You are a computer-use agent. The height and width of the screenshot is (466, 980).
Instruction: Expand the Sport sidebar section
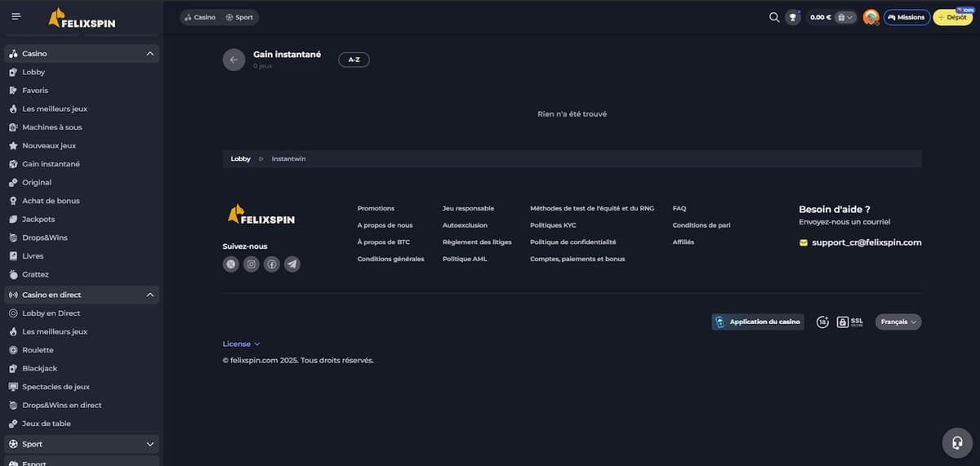[149, 444]
